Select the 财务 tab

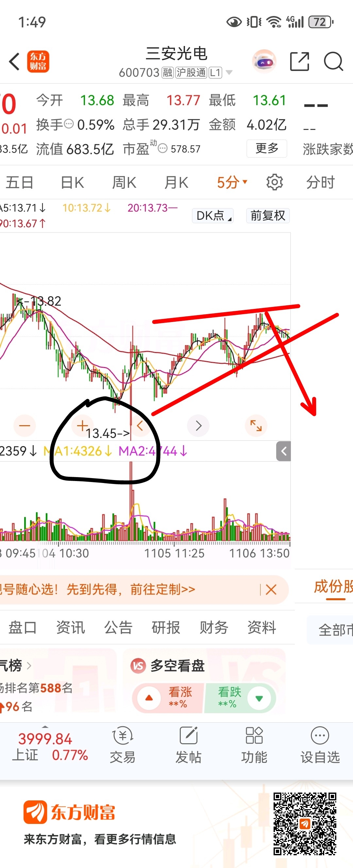(214, 627)
